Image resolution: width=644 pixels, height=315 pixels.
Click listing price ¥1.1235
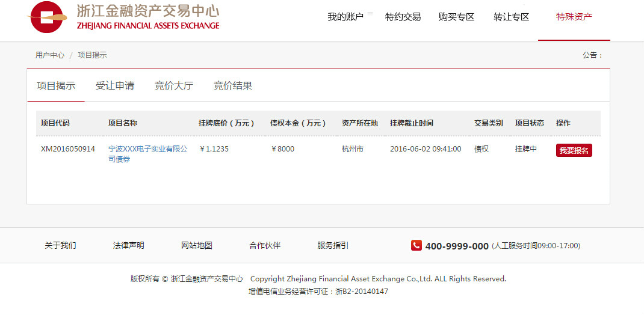coord(214,149)
